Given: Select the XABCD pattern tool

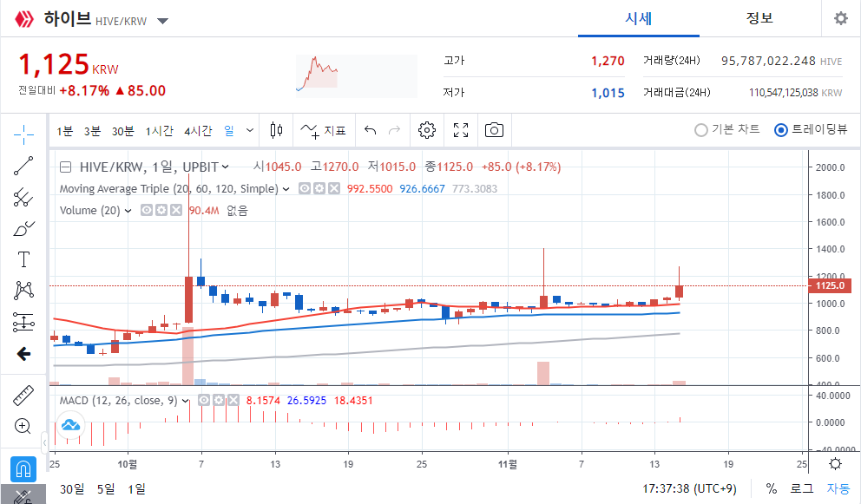Looking at the screenshot, I should (23, 291).
